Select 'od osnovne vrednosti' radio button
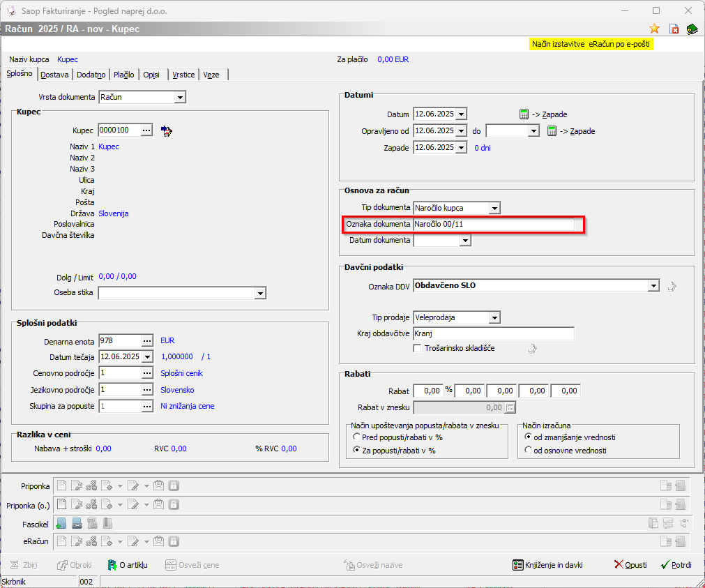 (529, 451)
